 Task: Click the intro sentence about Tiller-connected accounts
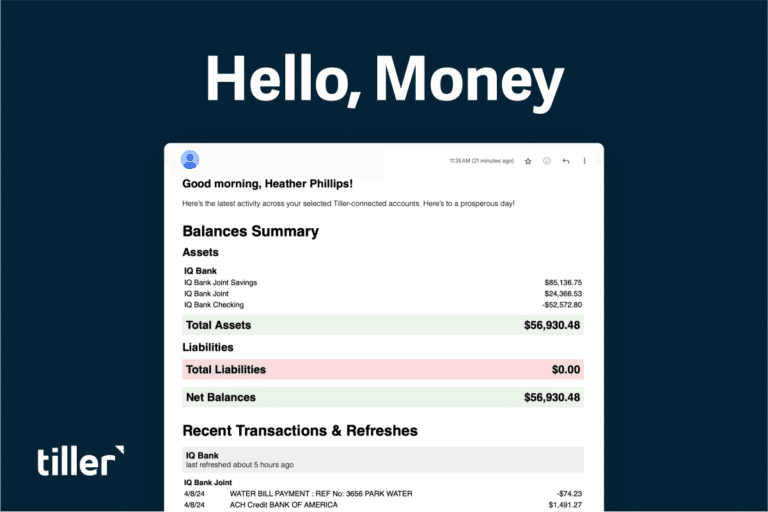[348, 203]
